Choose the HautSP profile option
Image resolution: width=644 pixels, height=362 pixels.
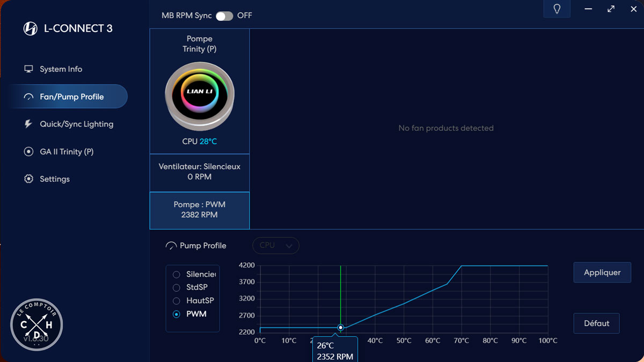(x=176, y=301)
